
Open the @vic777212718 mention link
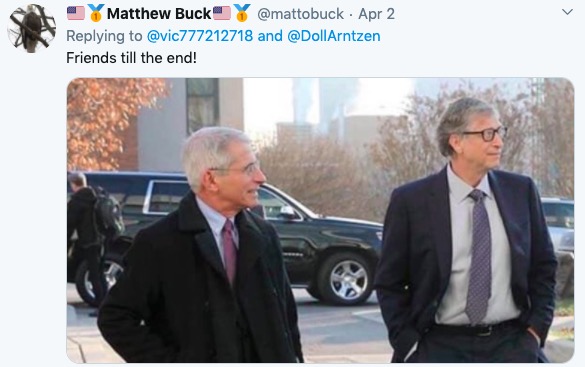point(200,36)
